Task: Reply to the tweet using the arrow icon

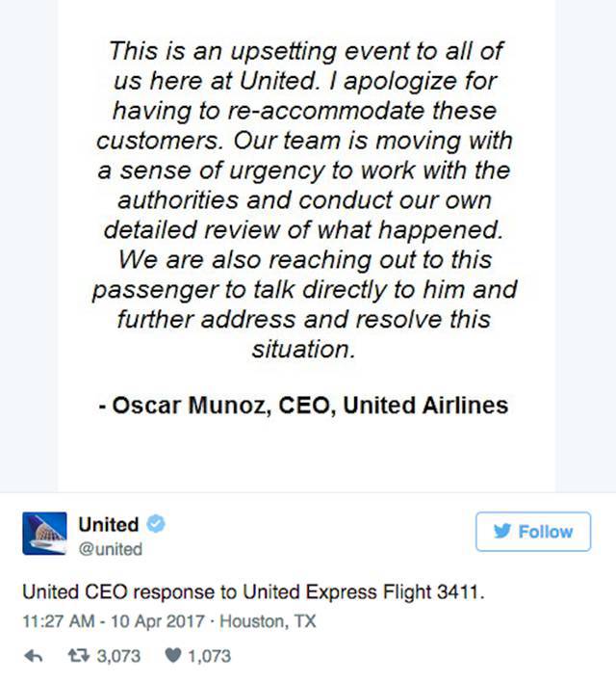Action: pyautogui.click(x=34, y=655)
